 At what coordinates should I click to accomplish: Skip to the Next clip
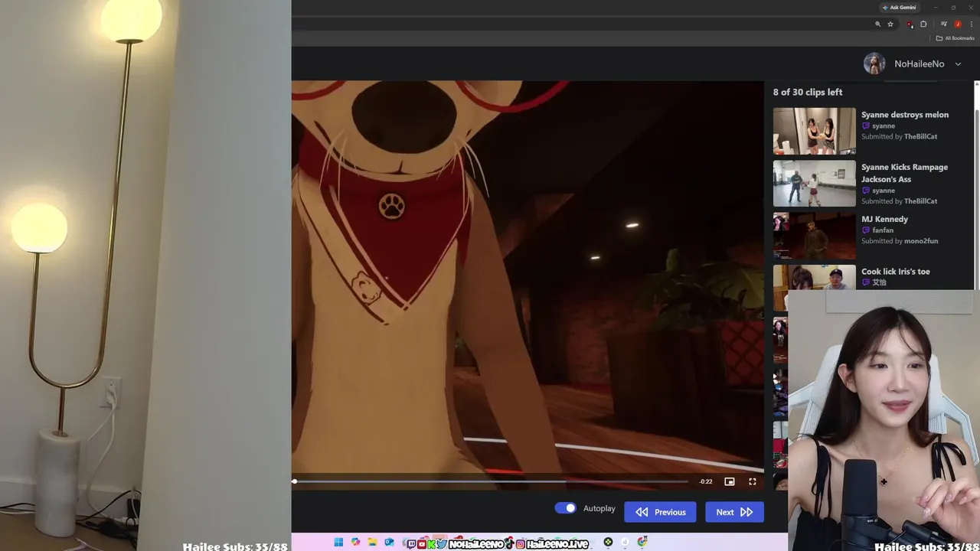pos(734,512)
